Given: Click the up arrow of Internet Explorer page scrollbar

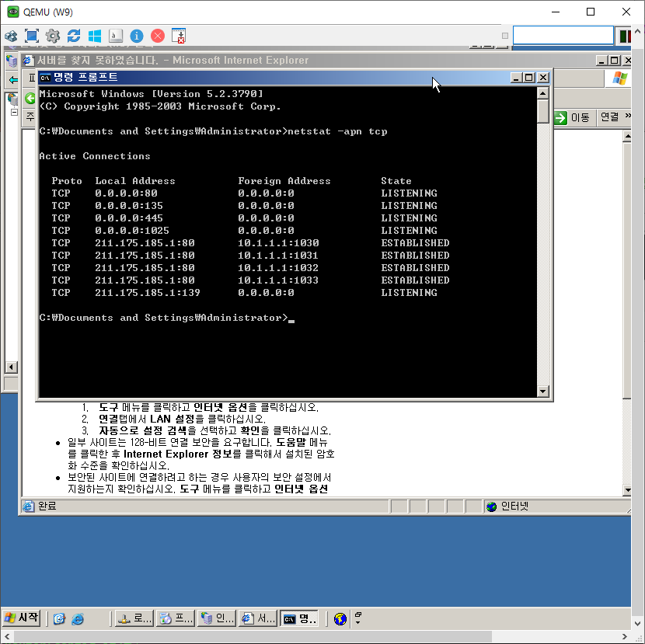Looking at the screenshot, I should pos(627,136).
